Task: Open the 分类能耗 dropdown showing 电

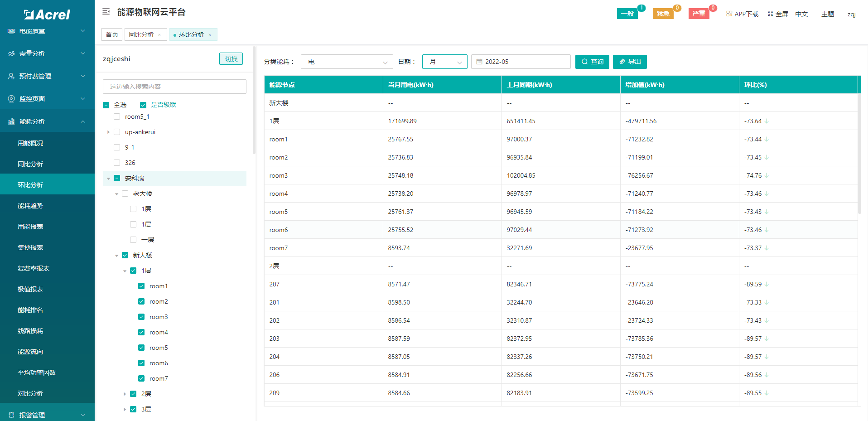Action: point(347,62)
